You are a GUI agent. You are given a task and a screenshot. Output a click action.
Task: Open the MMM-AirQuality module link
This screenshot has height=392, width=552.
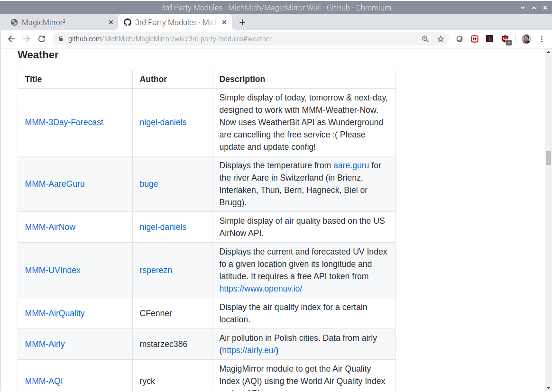55,313
